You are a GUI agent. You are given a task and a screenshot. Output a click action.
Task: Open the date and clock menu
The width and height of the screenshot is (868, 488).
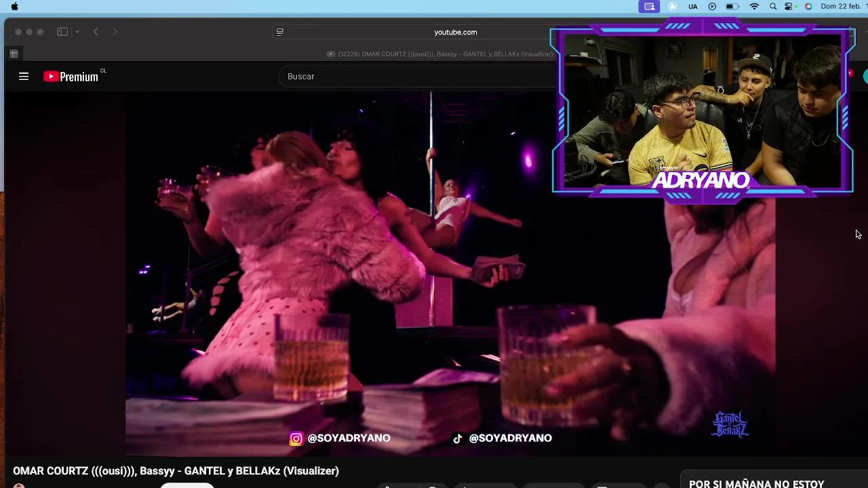pos(844,6)
